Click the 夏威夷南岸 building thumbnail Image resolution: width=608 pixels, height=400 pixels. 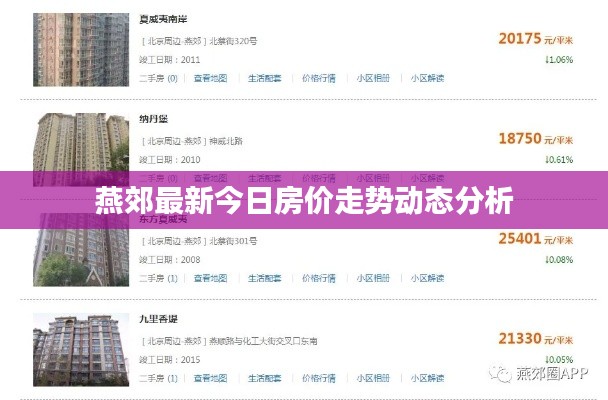pos(81,50)
